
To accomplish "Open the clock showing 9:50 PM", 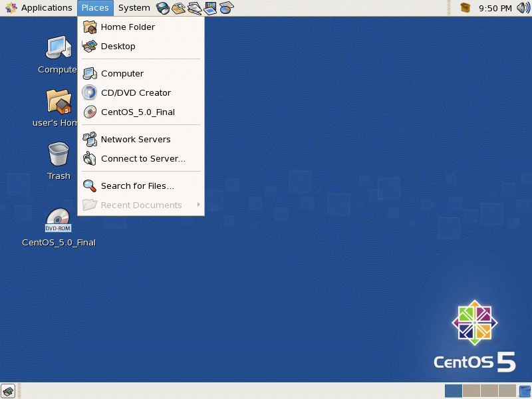I will tap(495, 8).
